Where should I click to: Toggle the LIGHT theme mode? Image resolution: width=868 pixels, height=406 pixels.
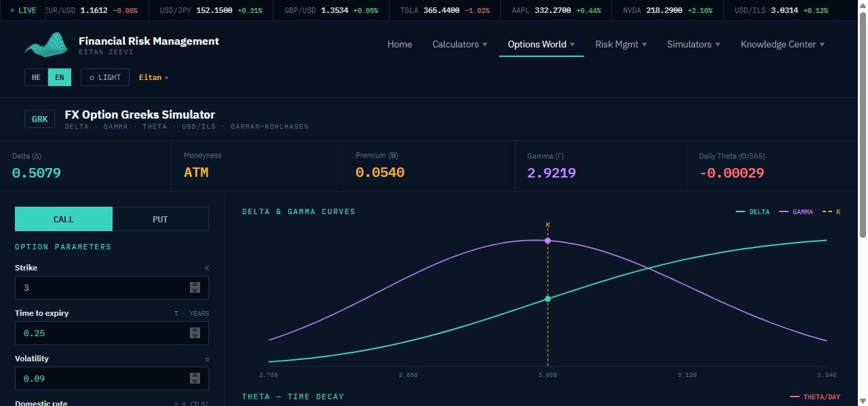tap(105, 77)
